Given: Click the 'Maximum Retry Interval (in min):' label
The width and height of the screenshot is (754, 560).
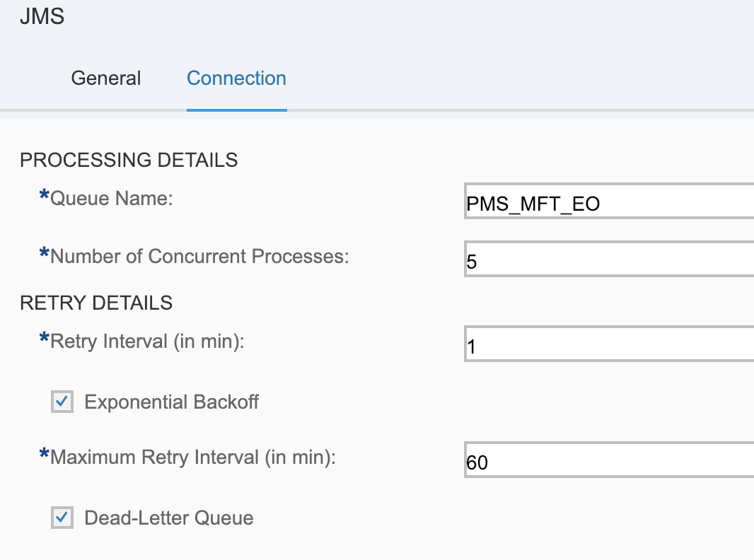Looking at the screenshot, I should pos(193,457).
